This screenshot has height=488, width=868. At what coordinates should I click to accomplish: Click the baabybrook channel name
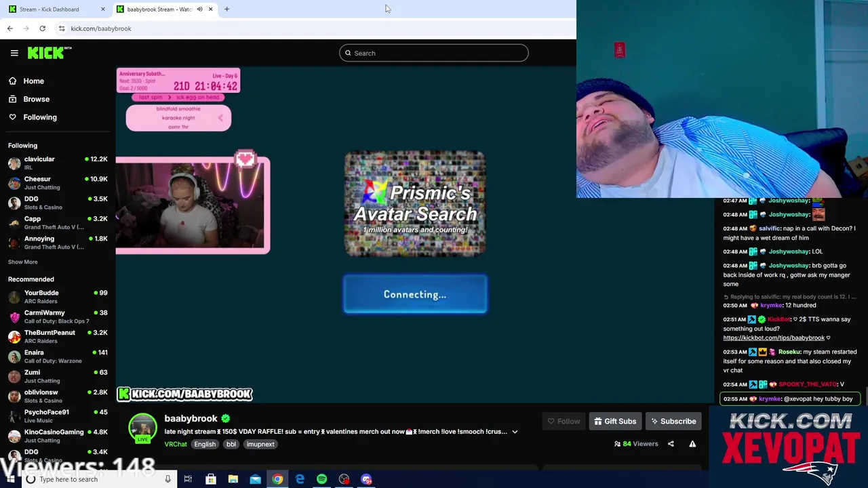[191, 418]
